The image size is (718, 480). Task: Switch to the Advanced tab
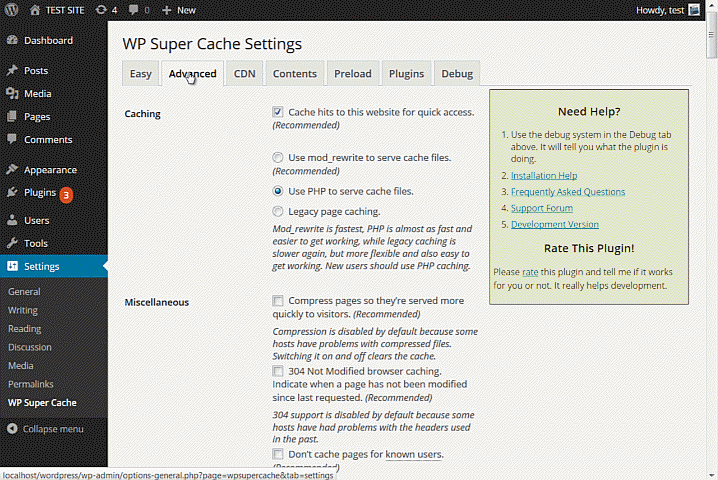pos(192,73)
